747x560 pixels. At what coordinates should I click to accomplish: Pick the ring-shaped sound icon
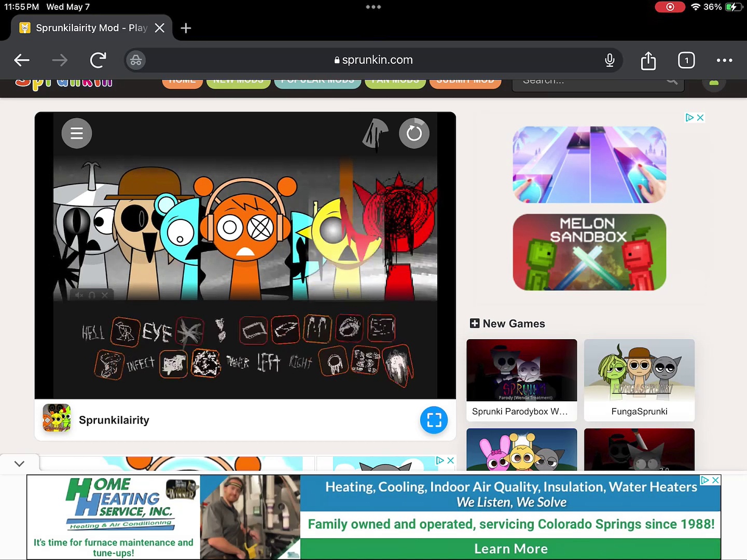point(350,328)
